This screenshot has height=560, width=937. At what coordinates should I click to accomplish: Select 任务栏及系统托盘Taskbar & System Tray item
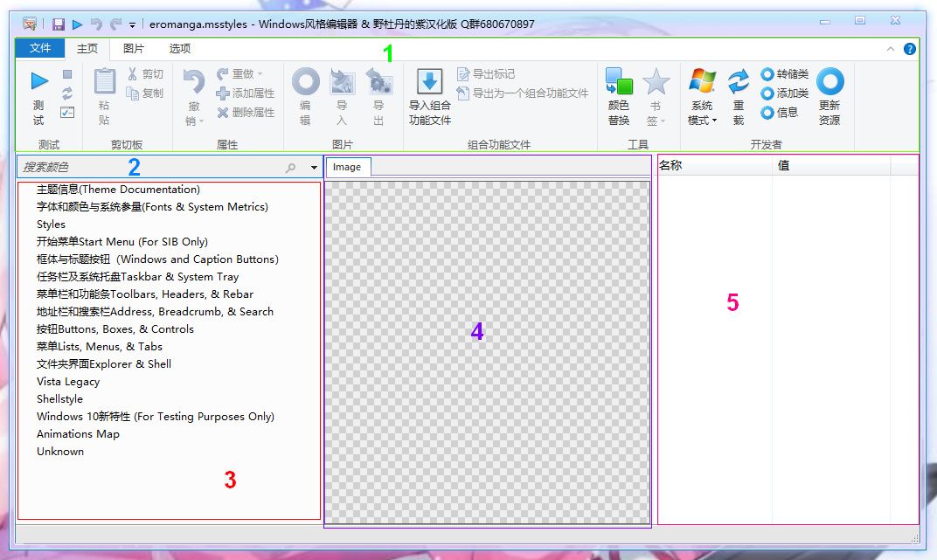(138, 277)
